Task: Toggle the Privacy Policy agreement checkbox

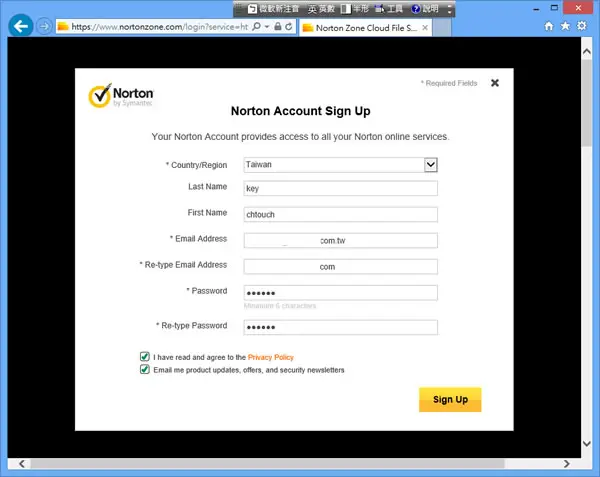Action: coord(145,357)
